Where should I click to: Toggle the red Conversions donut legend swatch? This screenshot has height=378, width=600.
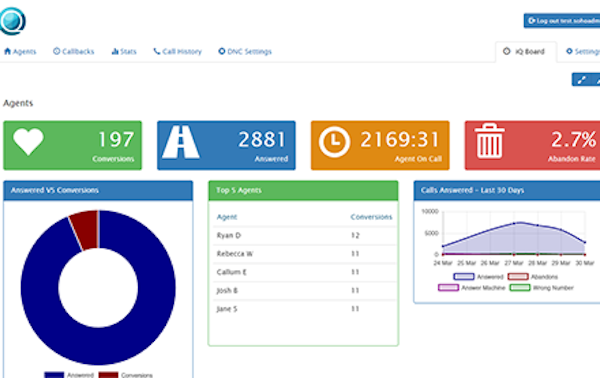108,375
